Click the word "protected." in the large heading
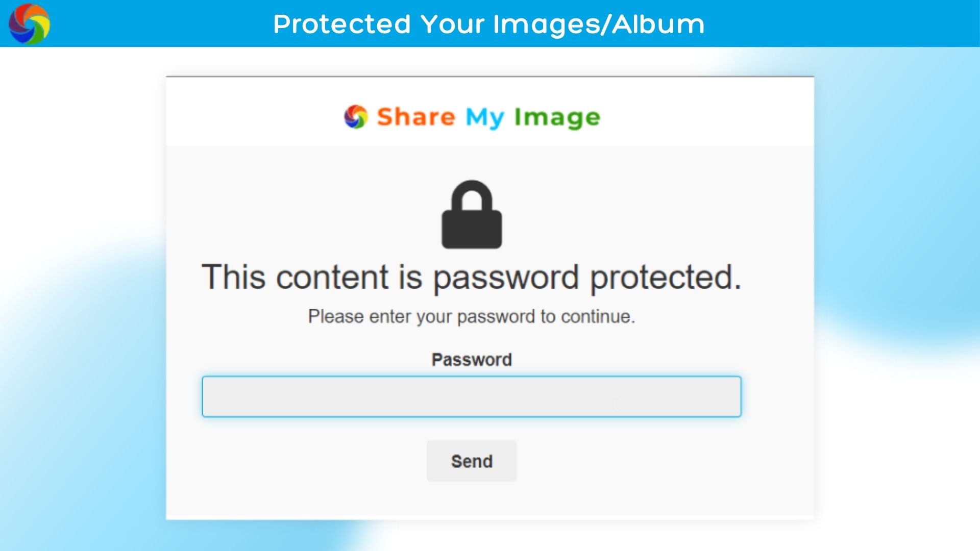Viewport: 980px width, 551px height. coord(666,278)
